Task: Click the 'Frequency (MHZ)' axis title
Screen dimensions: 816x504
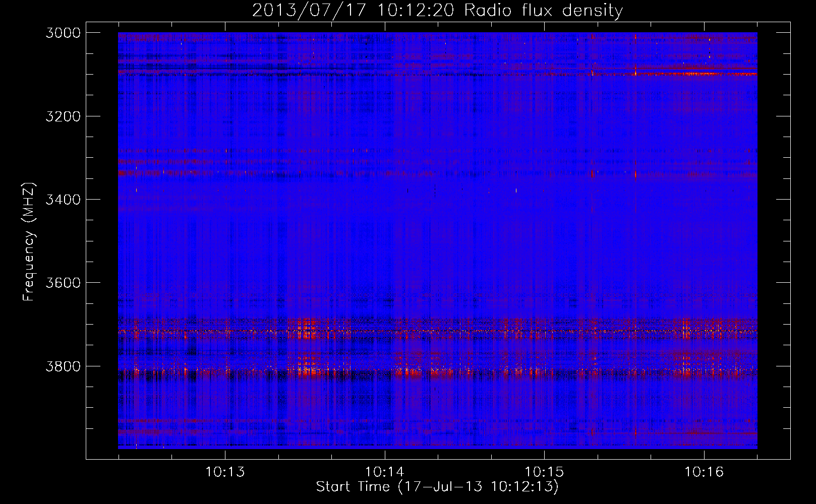Action: 29,242
